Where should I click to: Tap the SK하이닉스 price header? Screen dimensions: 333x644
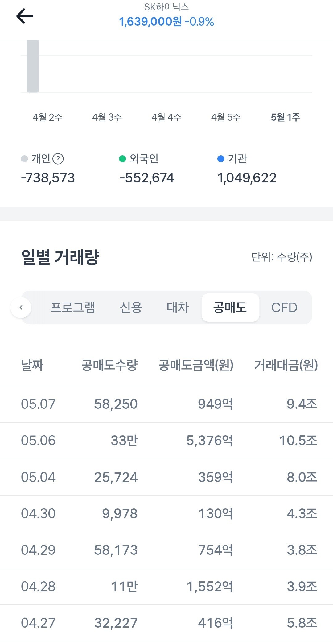coord(166,15)
